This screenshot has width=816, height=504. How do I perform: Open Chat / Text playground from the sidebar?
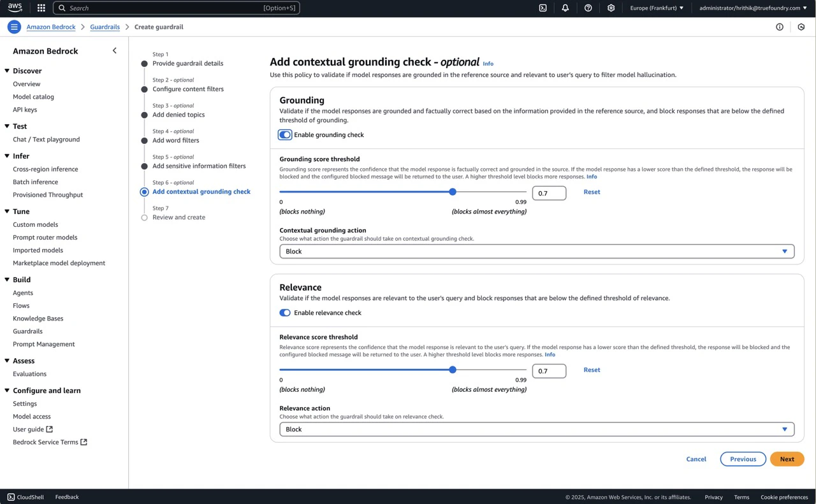click(x=46, y=139)
